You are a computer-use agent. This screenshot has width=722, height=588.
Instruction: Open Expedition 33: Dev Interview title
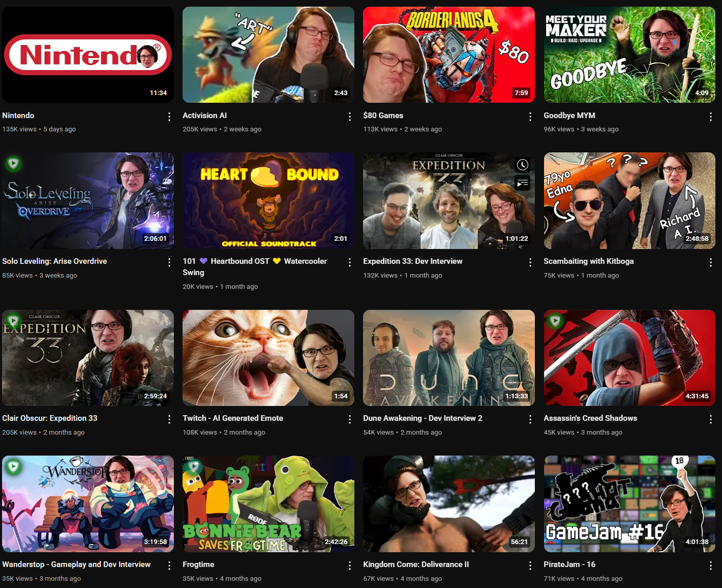click(x=413, y=261)
